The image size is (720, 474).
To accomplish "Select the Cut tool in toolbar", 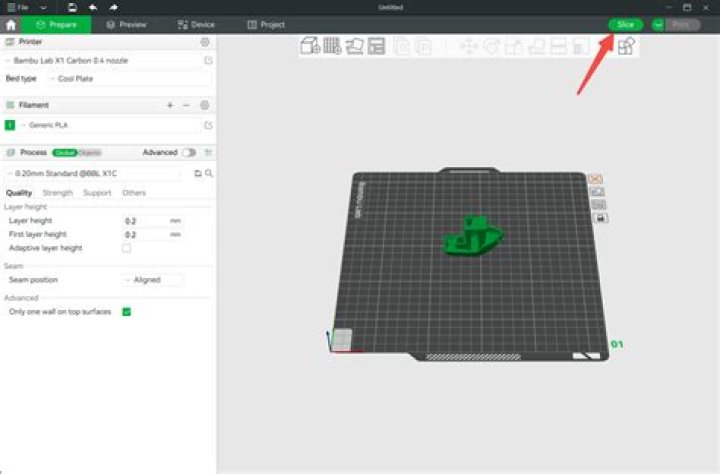I will (x=558, y=46).
